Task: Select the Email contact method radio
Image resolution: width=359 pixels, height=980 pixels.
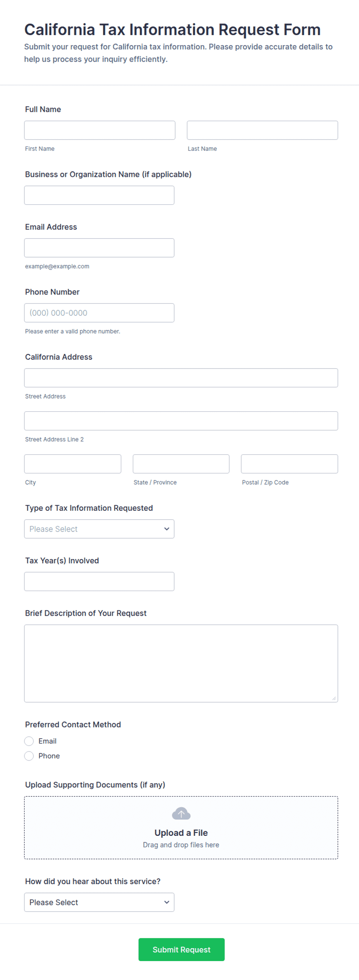Action: coord(29,741)
